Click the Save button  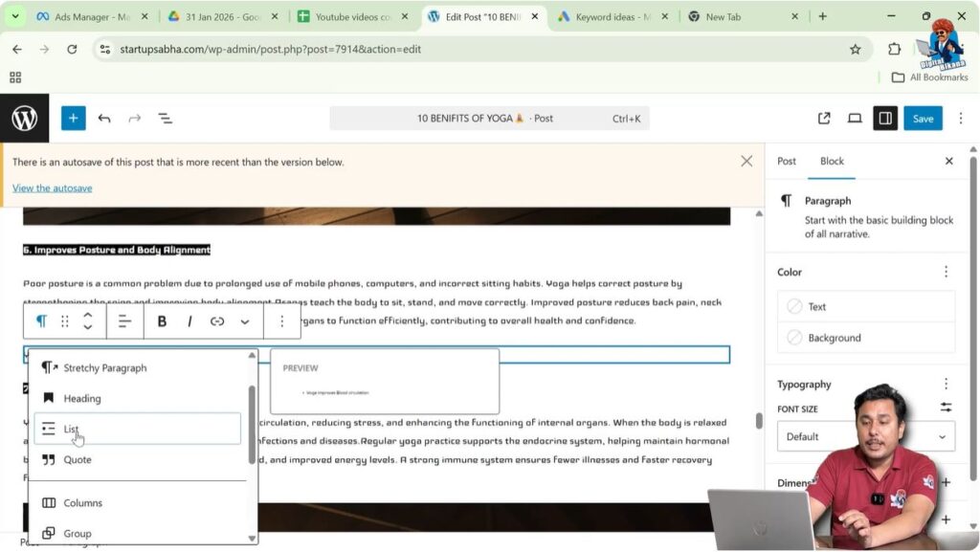click(922, 118)
